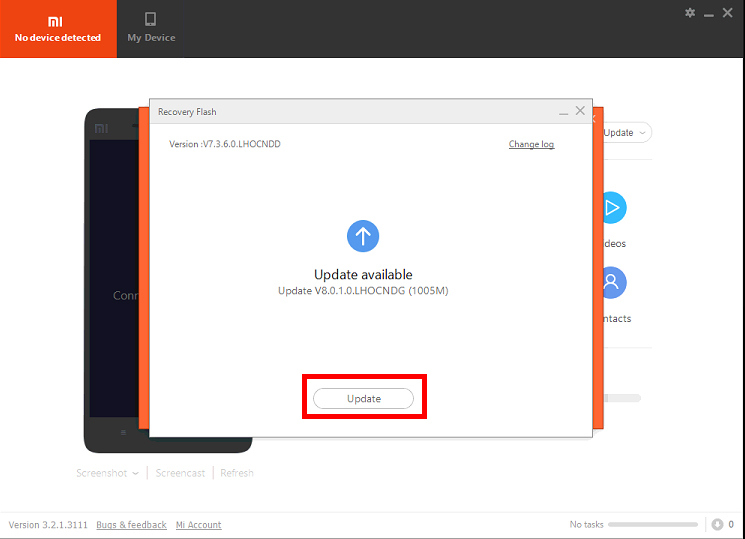Minimize the Mi PC Suite window

pos(709,14)
